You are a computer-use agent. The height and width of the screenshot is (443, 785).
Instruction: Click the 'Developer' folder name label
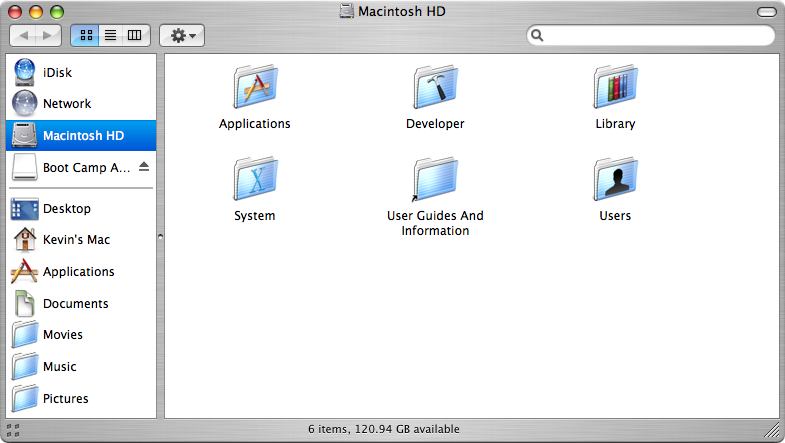click(x=435, y=124)
